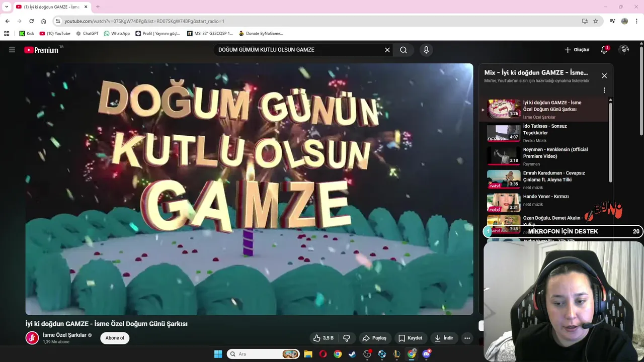Reload the page with the refresh icon
Viewport: 644px width, 362px height.
point(31,21)
